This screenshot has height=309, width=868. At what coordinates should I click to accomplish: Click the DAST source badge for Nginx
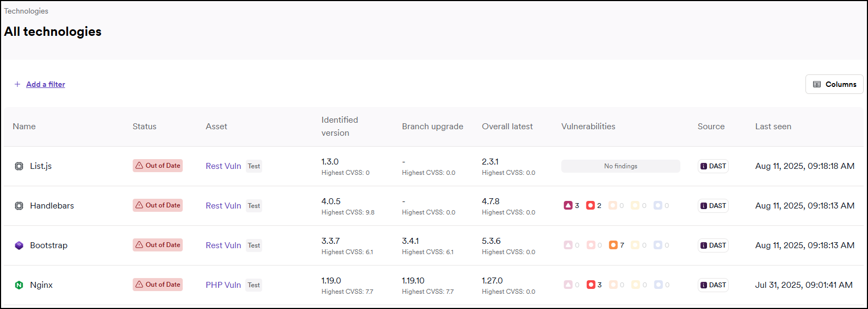[x=713, y=285]
